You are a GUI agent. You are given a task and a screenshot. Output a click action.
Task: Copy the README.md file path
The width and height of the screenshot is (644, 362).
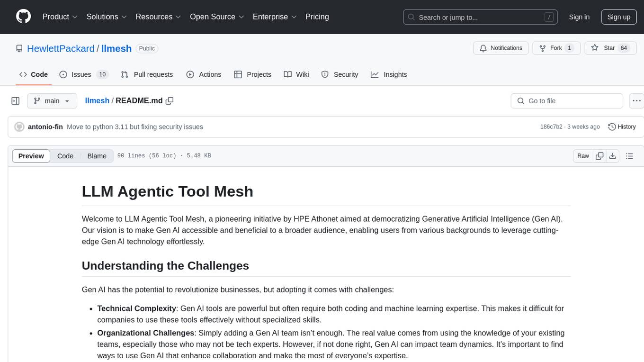tap(170, 100)
